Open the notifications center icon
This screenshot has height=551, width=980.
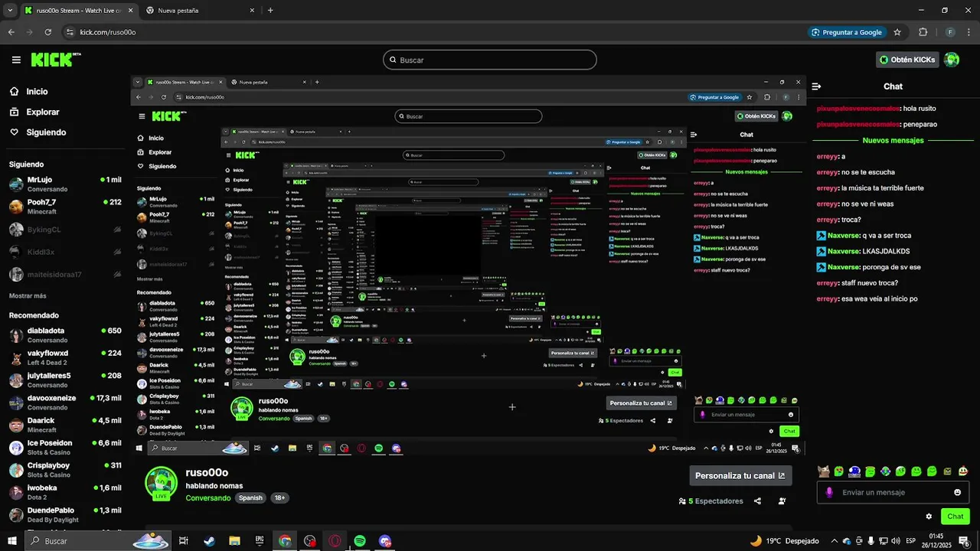[964, 541]
